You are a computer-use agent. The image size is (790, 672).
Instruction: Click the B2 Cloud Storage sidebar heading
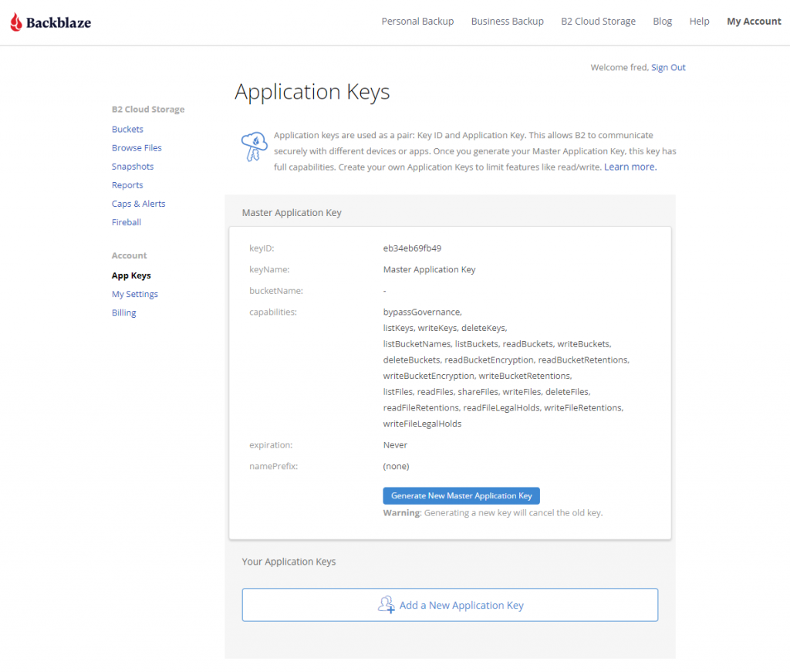tap(148, 110)
